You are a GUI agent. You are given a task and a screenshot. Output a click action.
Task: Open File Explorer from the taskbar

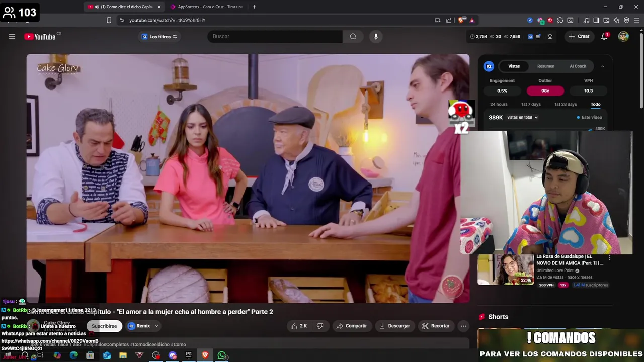coord(123,355)
